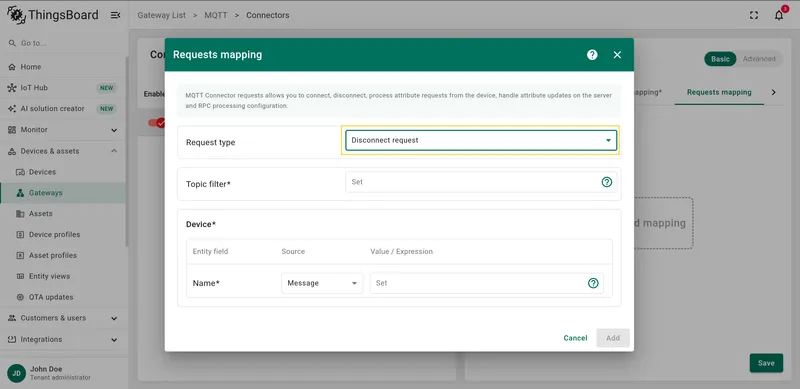Click the IoT Hub sidebar icon
This screenshot has width=800, height=389.
pos(12,88)
